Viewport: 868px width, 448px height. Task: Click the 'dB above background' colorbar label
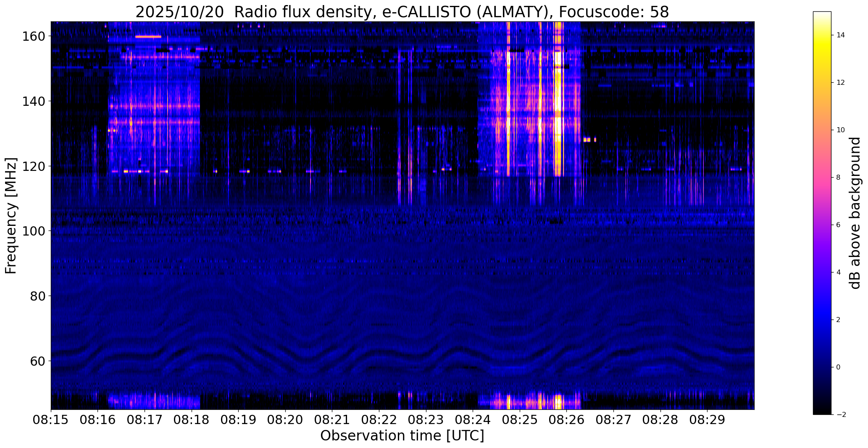point(855,213)
